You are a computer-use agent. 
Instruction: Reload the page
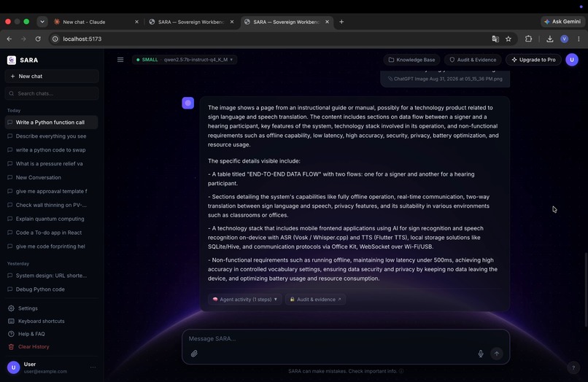pos(38,39)
